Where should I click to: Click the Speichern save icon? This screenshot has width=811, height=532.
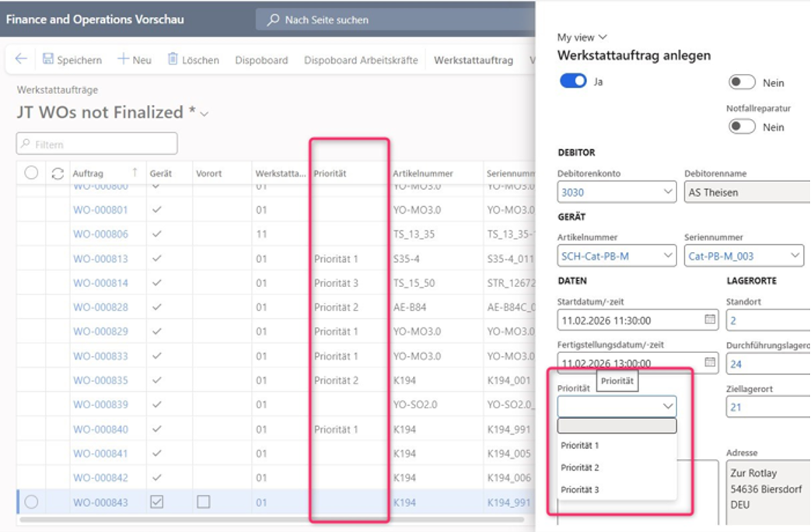click(48, 59)
